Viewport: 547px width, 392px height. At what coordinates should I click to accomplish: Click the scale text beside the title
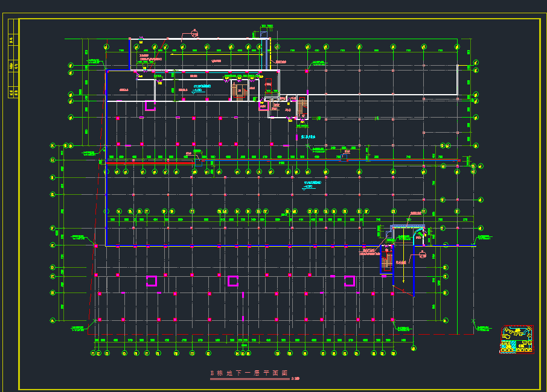pyautogui.click(x=295, y=379)
